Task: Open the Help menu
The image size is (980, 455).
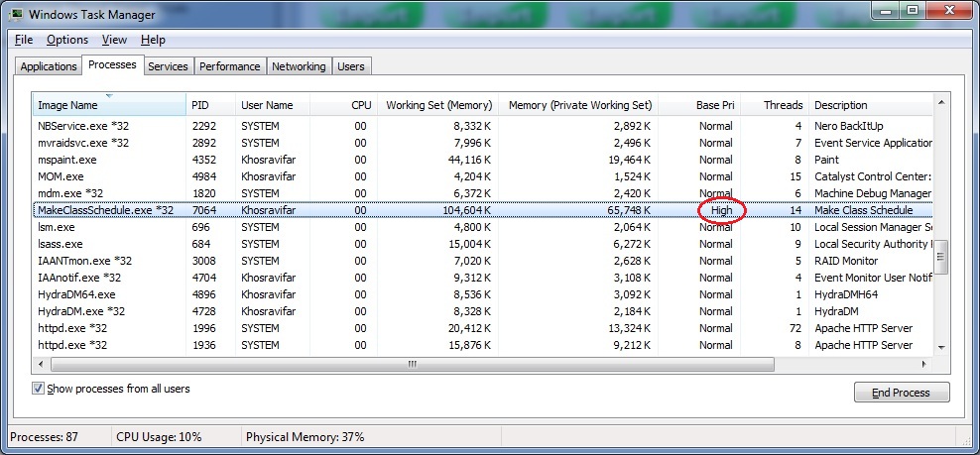Action: tap(153, 40)
